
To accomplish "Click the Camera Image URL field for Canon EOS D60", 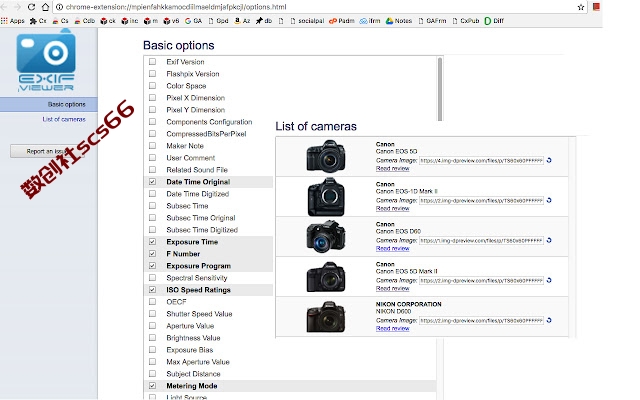I will pyautogui.click(x=481, y=240).
